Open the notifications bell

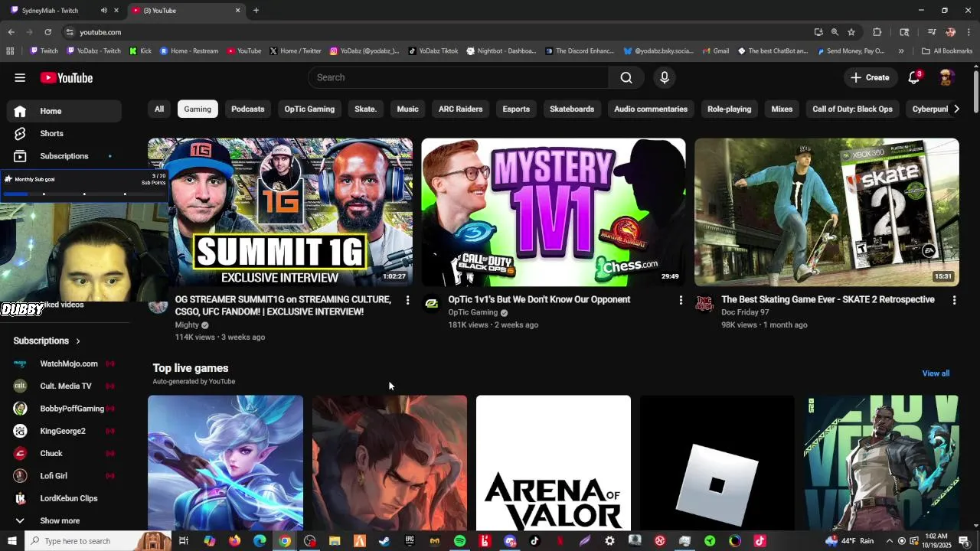914,77
